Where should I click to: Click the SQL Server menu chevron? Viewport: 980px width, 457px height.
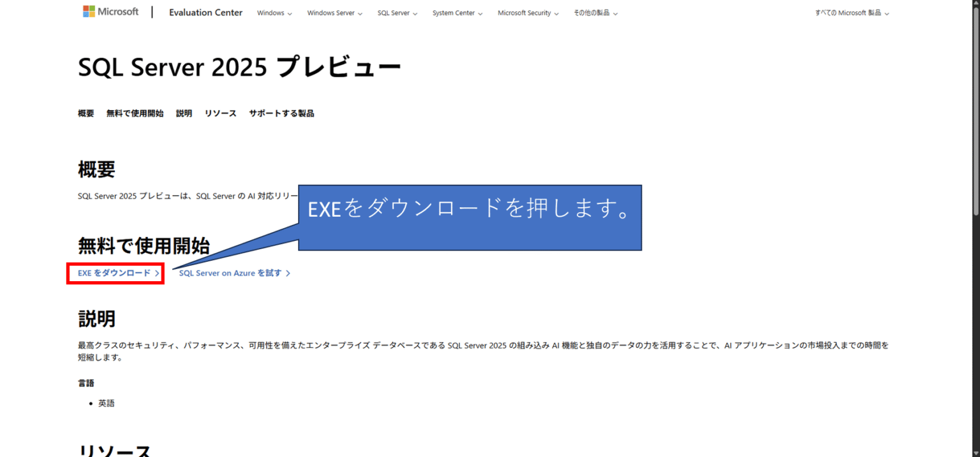(416, 13)
